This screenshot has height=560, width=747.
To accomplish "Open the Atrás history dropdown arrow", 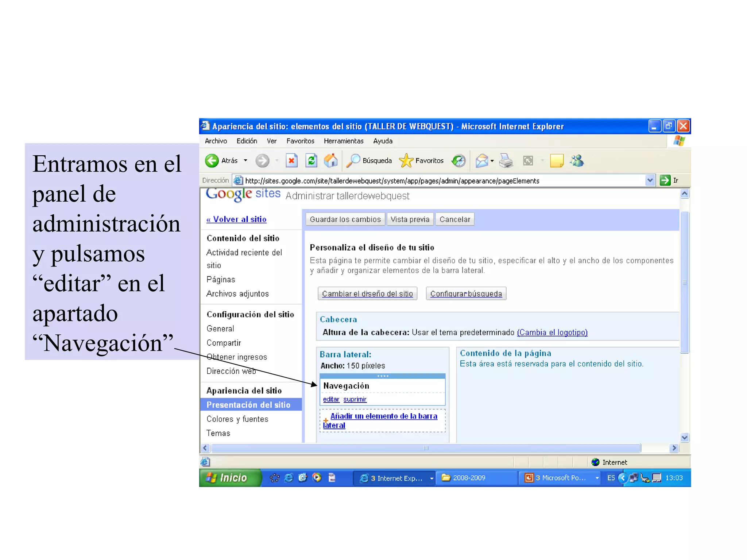I will [245, 161].
